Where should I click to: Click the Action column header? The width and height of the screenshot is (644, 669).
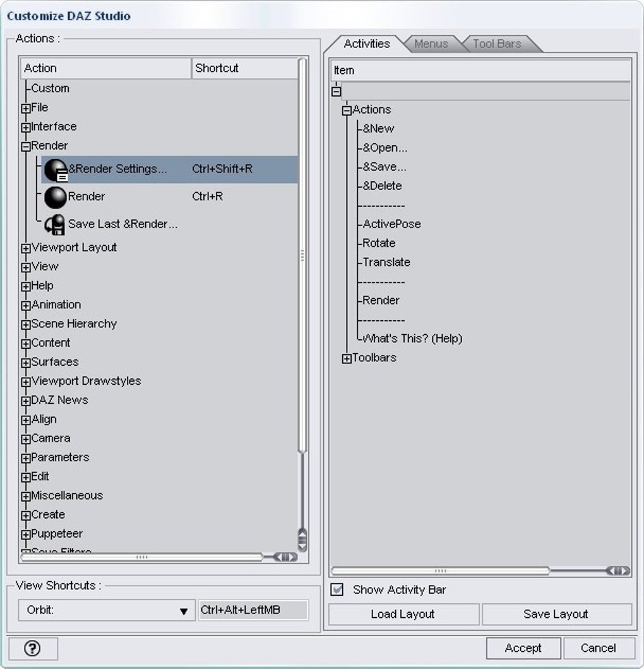pyautogui.click(x=106, y=68)
